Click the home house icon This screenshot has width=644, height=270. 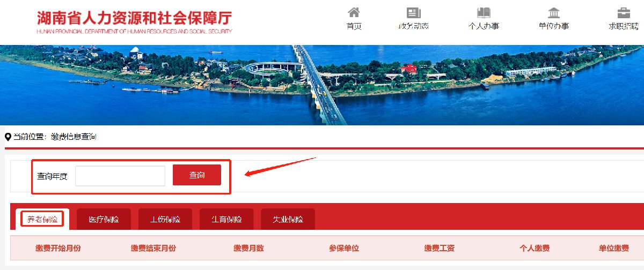[354, 12]
